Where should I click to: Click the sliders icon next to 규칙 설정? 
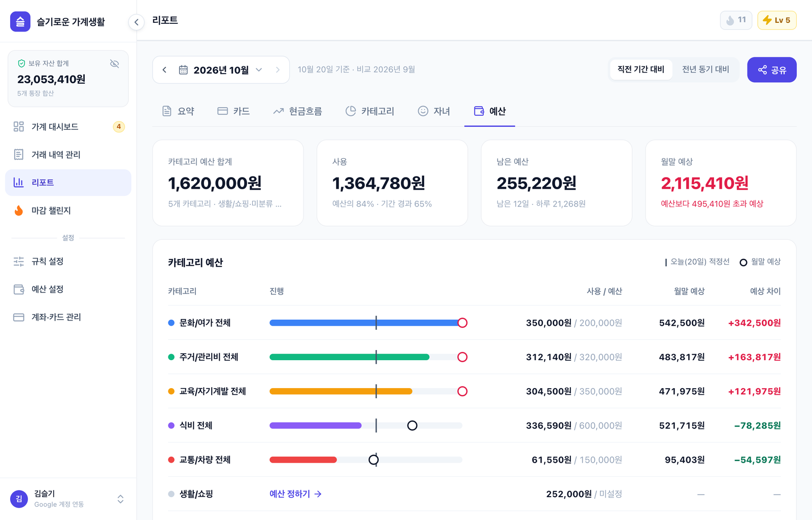(x=19, y=261)
